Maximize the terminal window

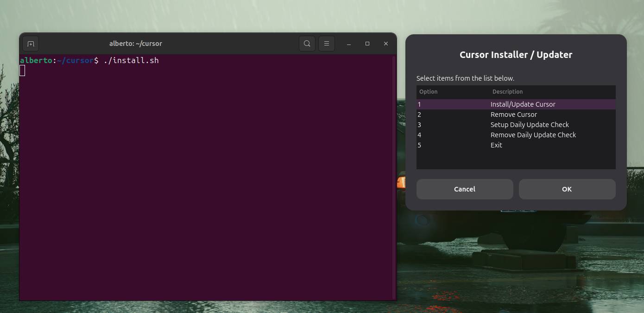tap(367, 44)
